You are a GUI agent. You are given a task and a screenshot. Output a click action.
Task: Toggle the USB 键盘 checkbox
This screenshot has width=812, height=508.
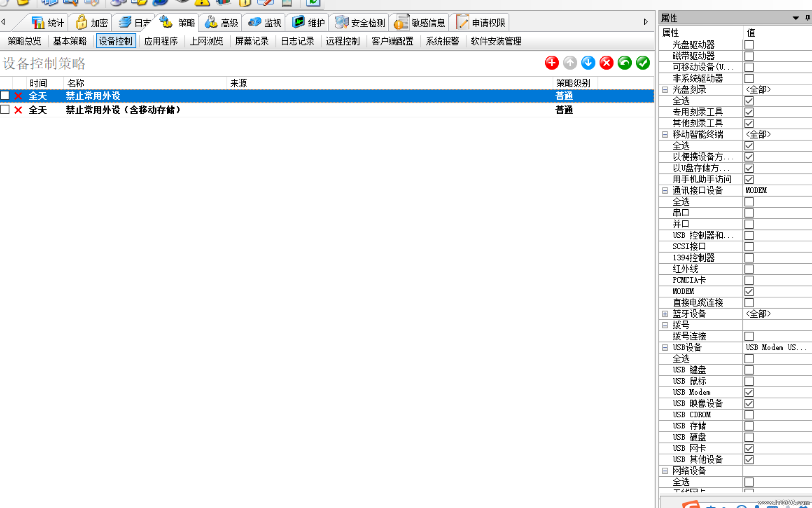749,370
